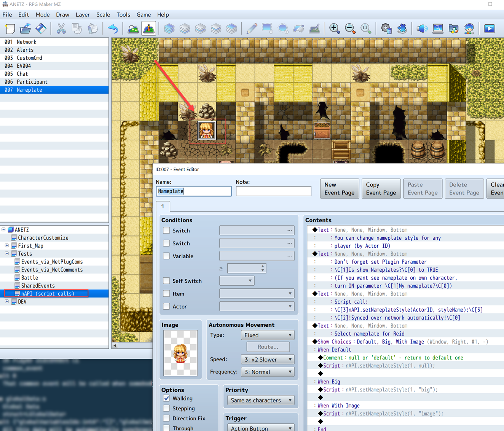Enable the Self Switch condition checkbox
The width and height of the screenshot is (504, 431).
(x=166, y=281)
